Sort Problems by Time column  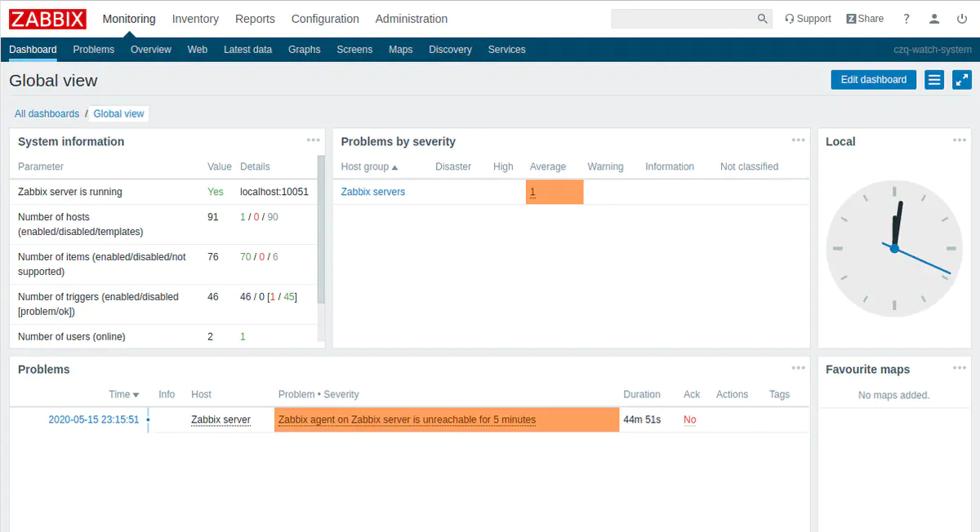124,394
